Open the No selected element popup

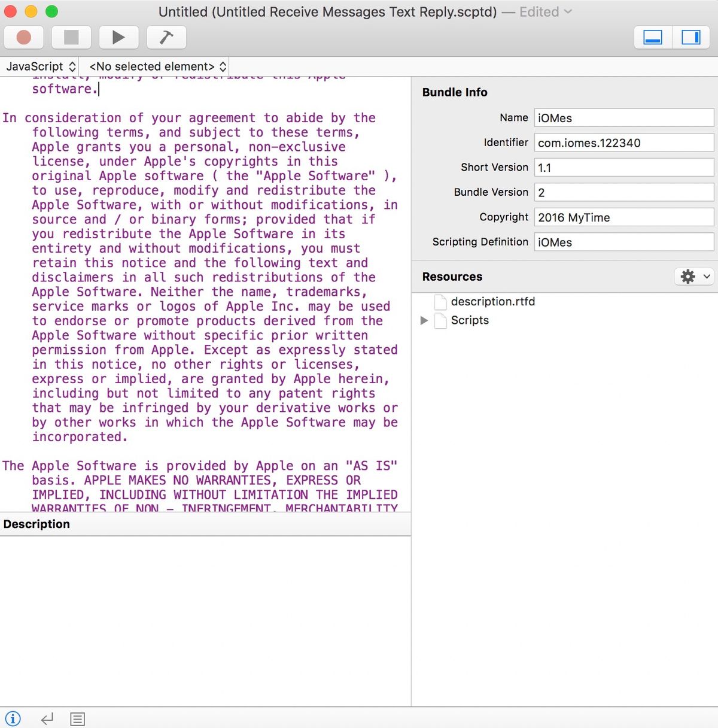coord(157,66)
